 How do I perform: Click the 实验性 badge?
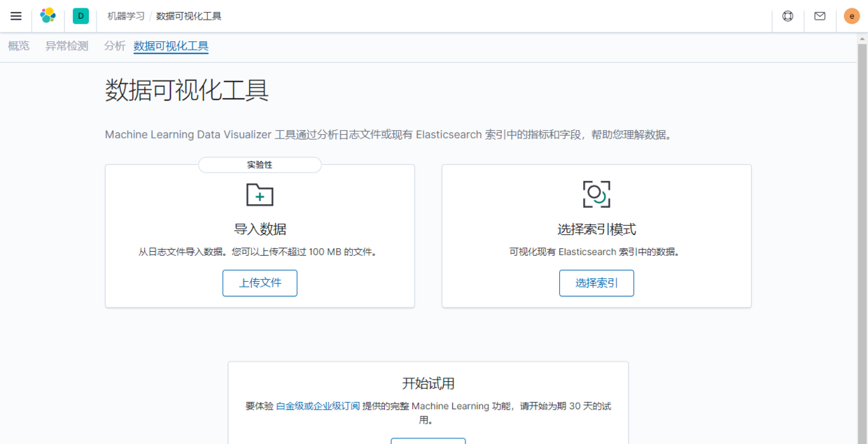pyautogui.click(x=260, y=165)
